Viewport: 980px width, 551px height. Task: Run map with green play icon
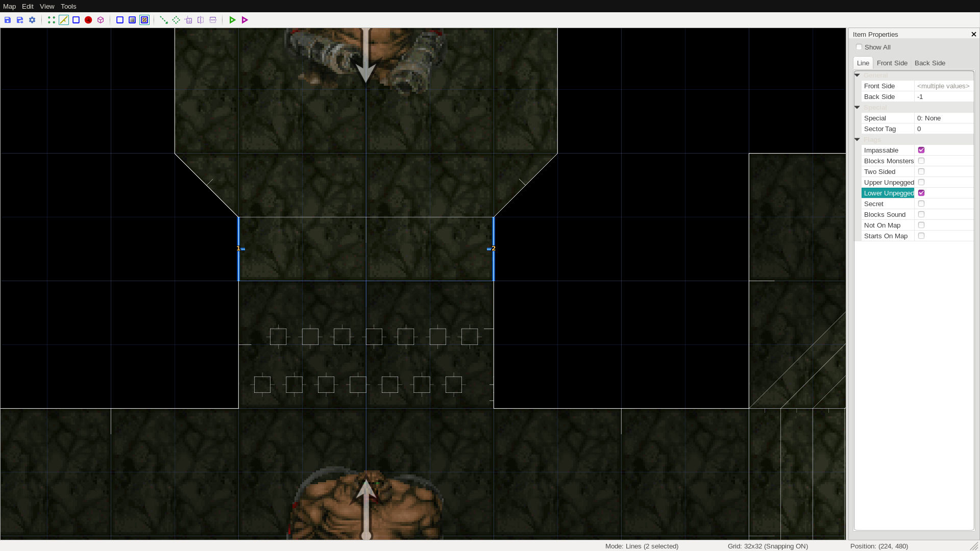point(232,20)
